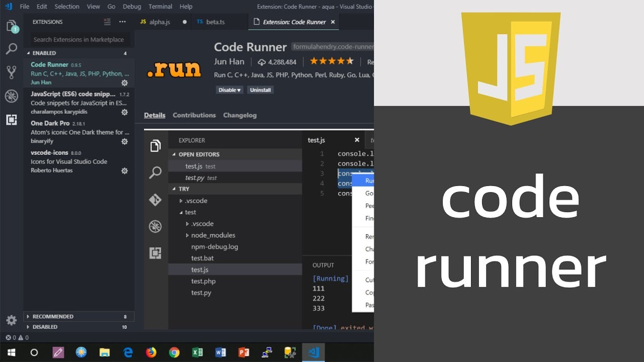Collapse the ENABLED extensions section

tap(78, 53)
